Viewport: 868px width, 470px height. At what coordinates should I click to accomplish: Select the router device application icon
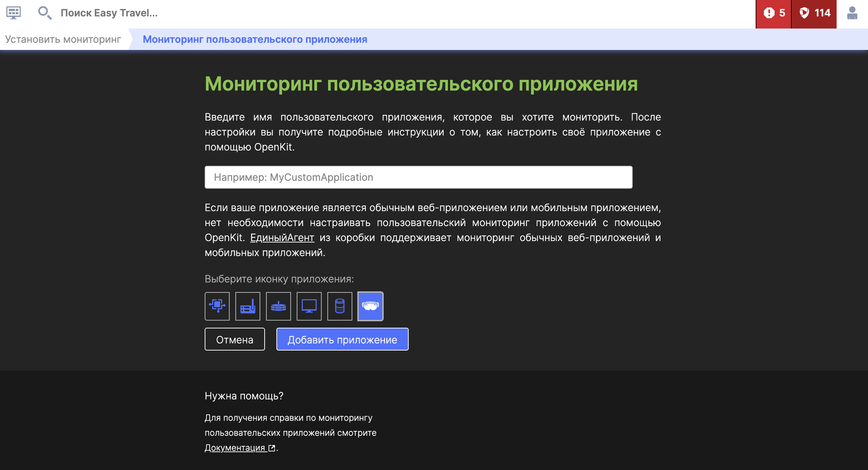247,306
